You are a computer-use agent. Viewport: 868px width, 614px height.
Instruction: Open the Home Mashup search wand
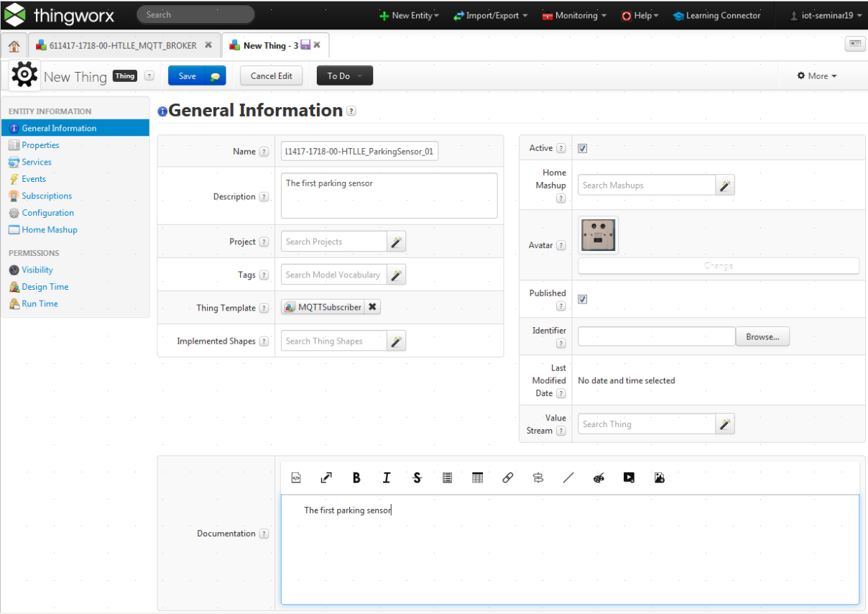pos(726,185)
